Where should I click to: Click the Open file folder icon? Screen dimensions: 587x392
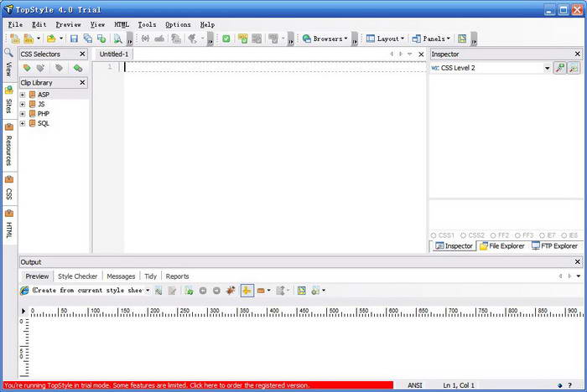[x=51, y=39]
